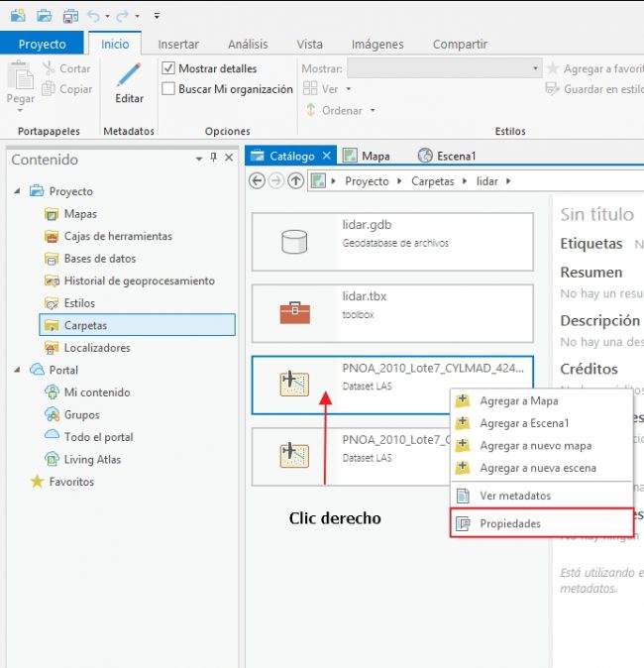
Task: Click the Up one level arrow in catalog
Action: coord(295,180)
